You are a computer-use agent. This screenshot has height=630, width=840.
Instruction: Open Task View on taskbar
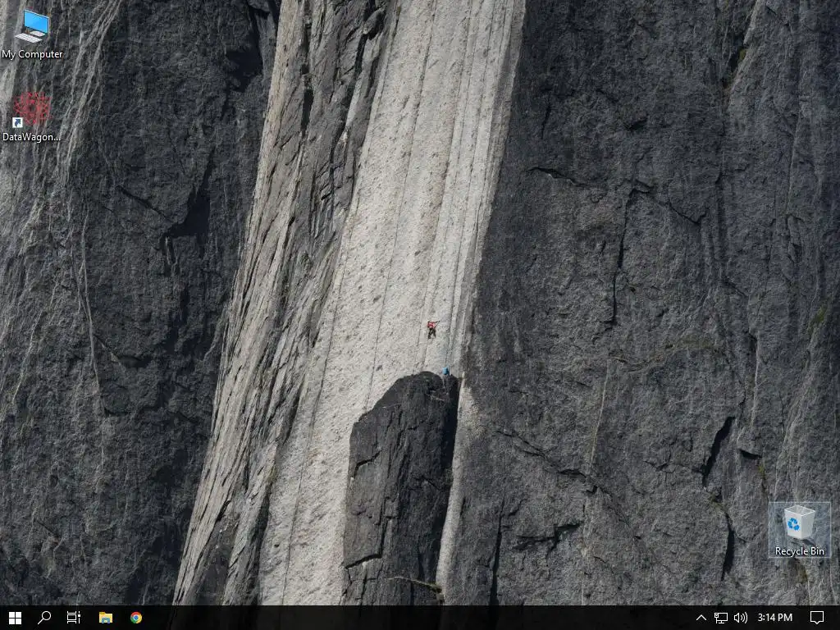pyautogui.click(x=73, y=618)
